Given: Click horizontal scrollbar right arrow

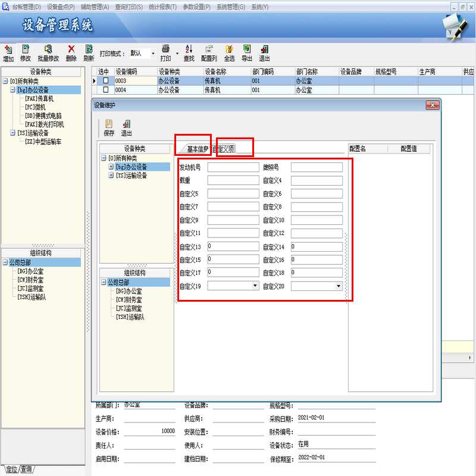Looking at the screenshot, I should 469,358.
